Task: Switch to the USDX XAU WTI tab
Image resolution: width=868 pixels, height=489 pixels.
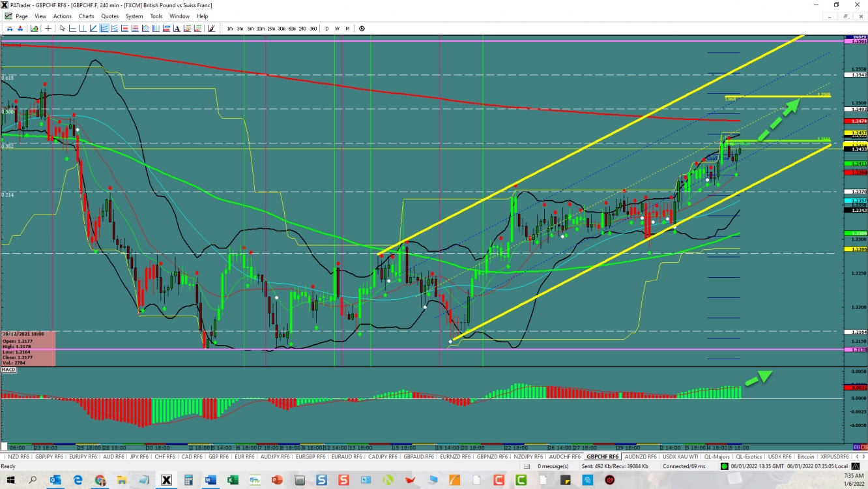Action: [680, 456]
